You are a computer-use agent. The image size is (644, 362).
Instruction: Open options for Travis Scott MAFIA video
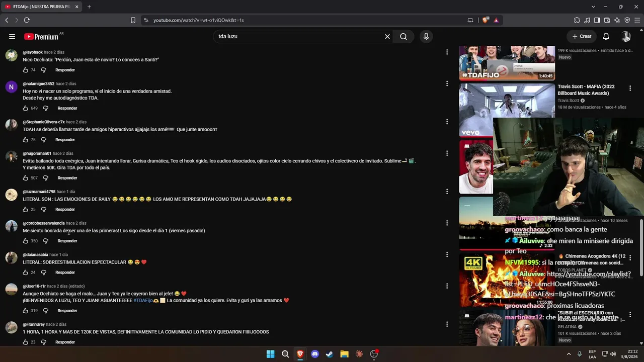630,88
